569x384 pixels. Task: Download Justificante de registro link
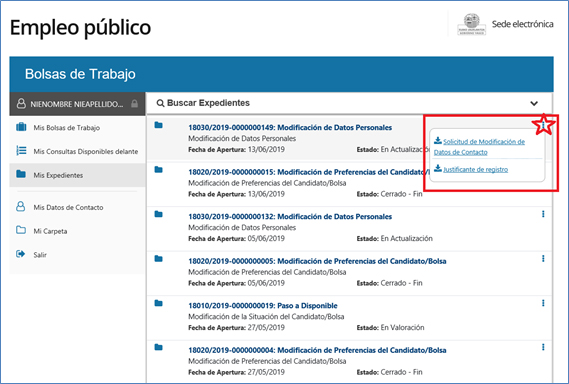(475, 169)
